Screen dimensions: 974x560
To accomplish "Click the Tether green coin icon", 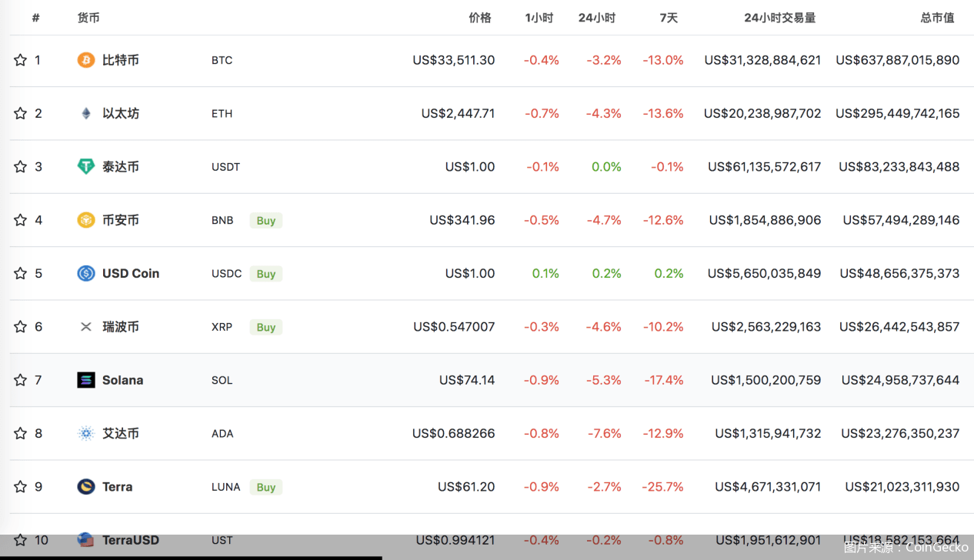I will [86, 167].
